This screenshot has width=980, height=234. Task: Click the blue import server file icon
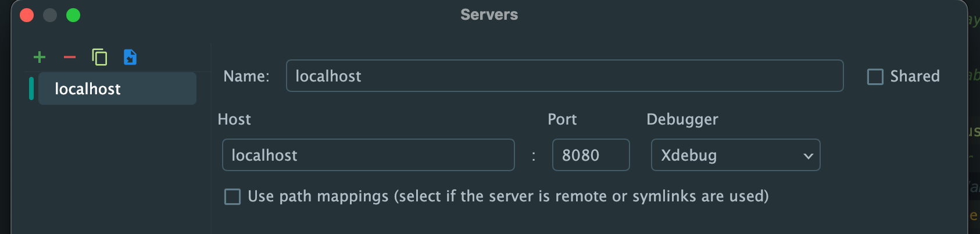click(130, 57)
